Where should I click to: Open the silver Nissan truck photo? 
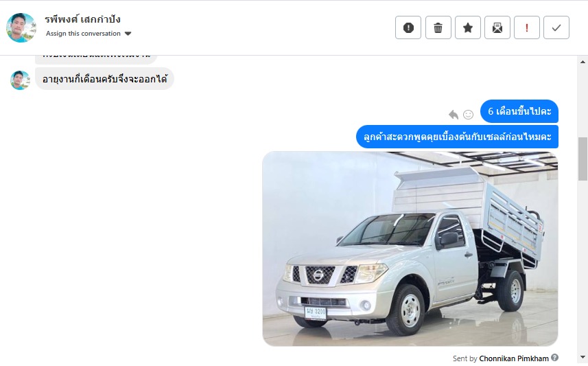pyautogui.click(x=410, y=249)
